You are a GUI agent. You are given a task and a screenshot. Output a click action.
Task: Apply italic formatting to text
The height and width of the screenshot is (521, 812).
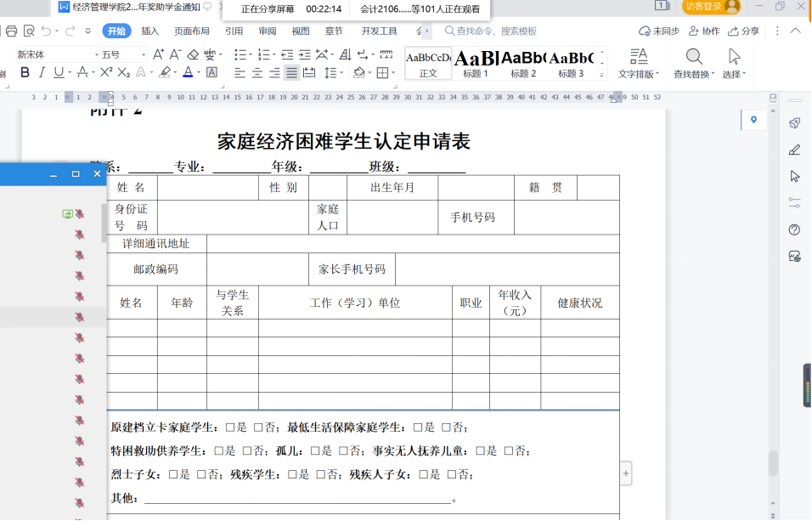(x=42, y=73)
